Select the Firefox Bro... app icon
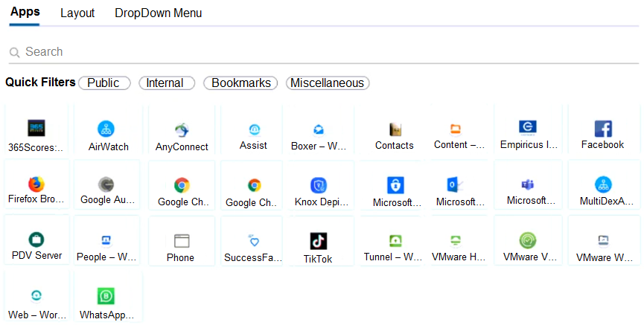 coord(36,184)
